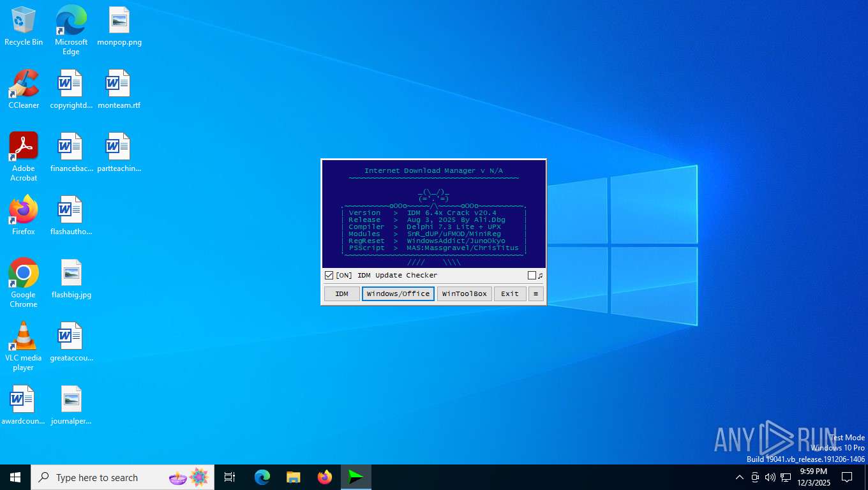Open the notification center icon
The image size is (868, 490).
847,477
